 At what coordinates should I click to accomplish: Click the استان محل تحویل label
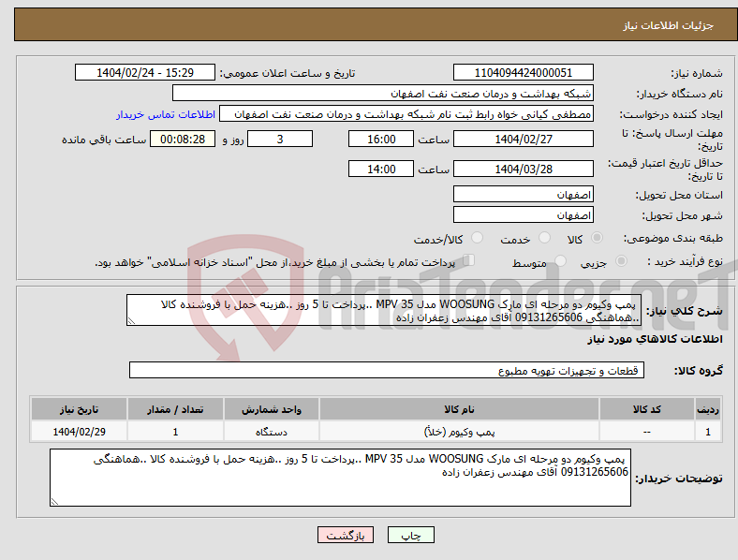(x=679, y=195)
